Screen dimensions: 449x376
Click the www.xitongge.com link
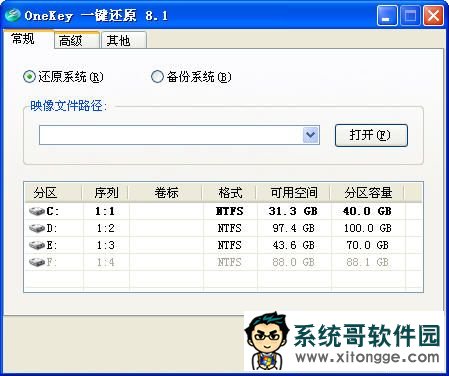click(x=367, y=357)
